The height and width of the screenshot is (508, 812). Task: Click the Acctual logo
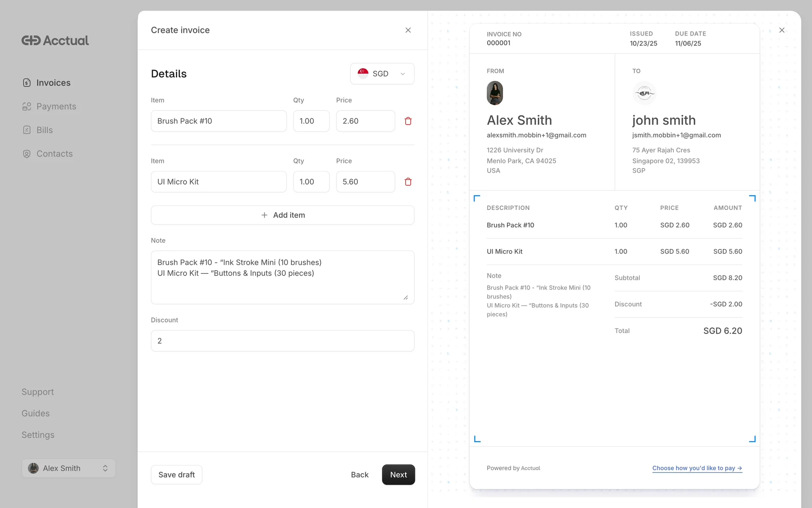click(x=55, y=41)
